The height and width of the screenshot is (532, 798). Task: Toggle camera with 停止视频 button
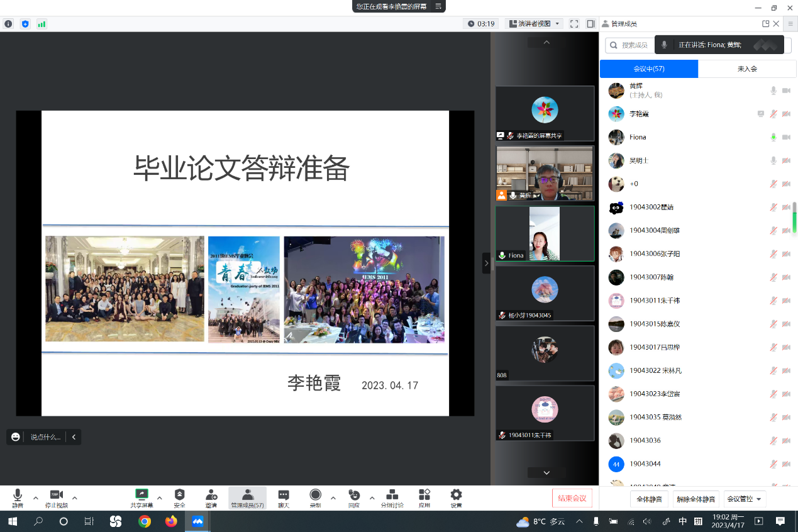[57, 496]
